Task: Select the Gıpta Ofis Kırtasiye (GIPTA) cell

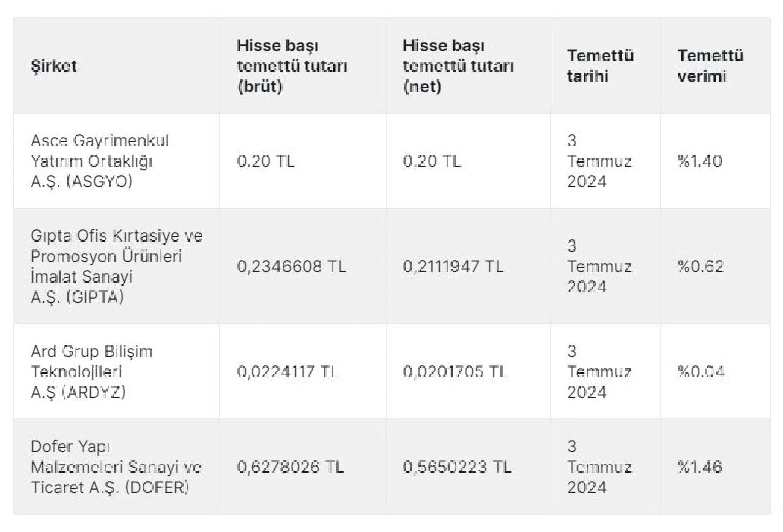Action: point(116,266)
